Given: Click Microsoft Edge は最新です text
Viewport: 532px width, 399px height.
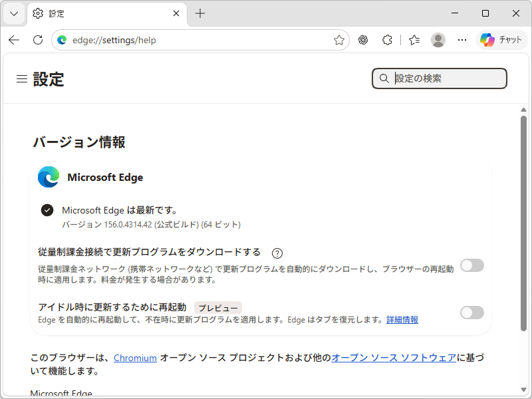Looking at the screenshot, I should click(120, 210).
